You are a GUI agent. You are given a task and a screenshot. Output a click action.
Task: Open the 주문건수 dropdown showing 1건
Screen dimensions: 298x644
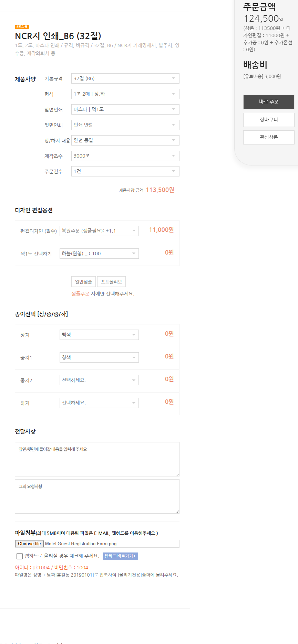125,171
